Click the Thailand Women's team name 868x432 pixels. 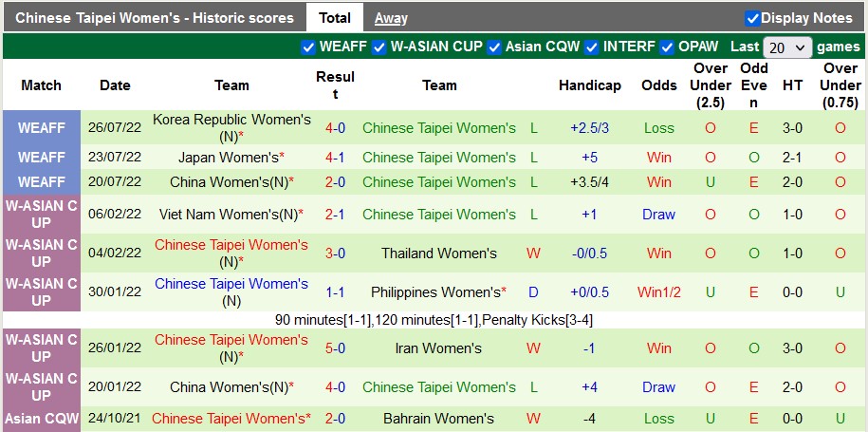(x=438, y=254)
